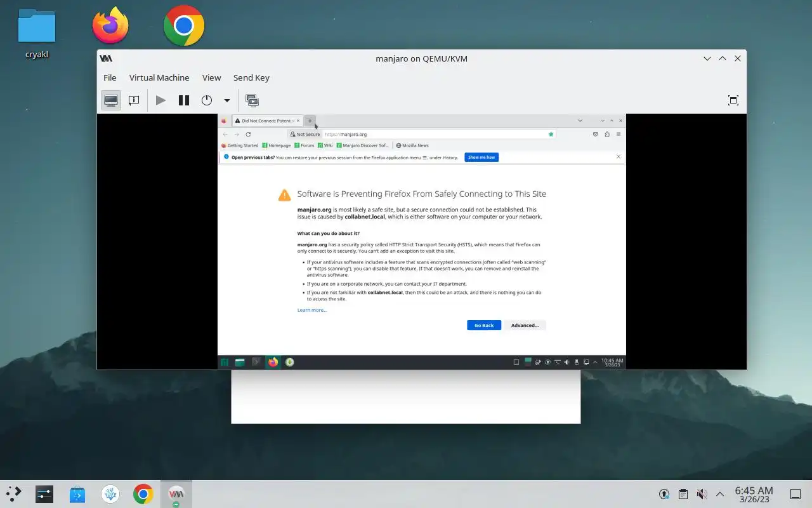Run the virtual machine
812x508 pixels.
[161, 100]
